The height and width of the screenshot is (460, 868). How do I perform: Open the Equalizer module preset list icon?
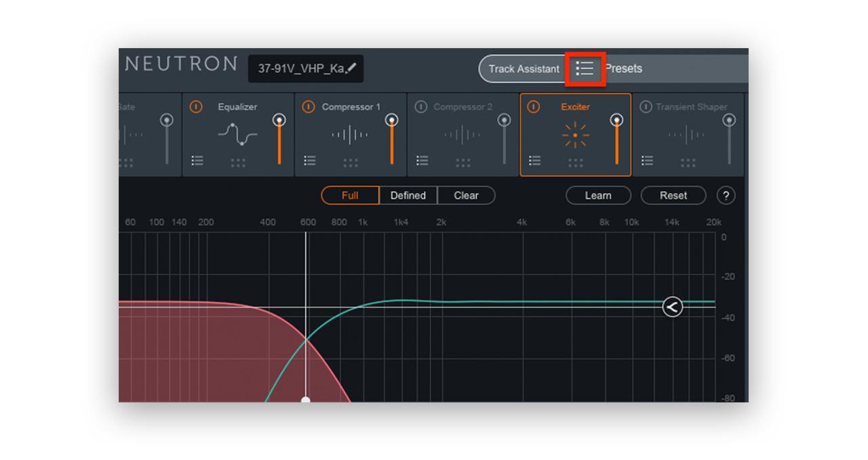point(197,161)
